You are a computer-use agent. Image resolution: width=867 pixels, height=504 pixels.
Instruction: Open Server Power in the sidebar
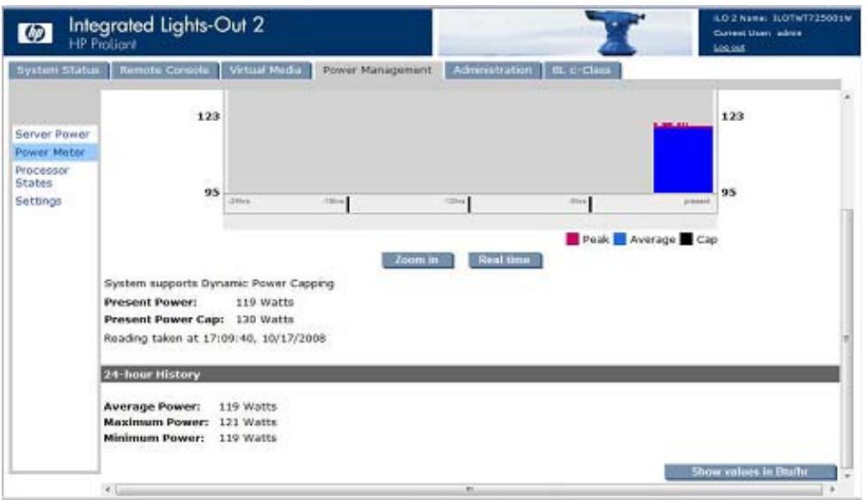point(52,134)
